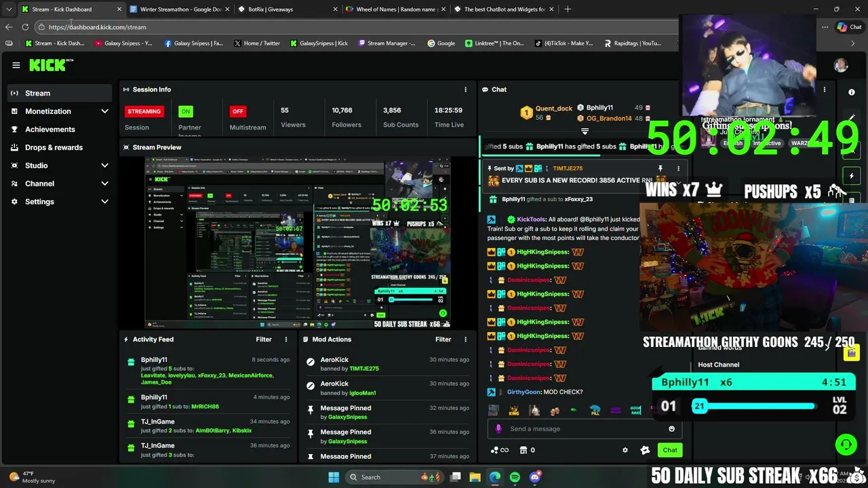
Task: Open File Explorer from the taskbar
Action: 475,477
